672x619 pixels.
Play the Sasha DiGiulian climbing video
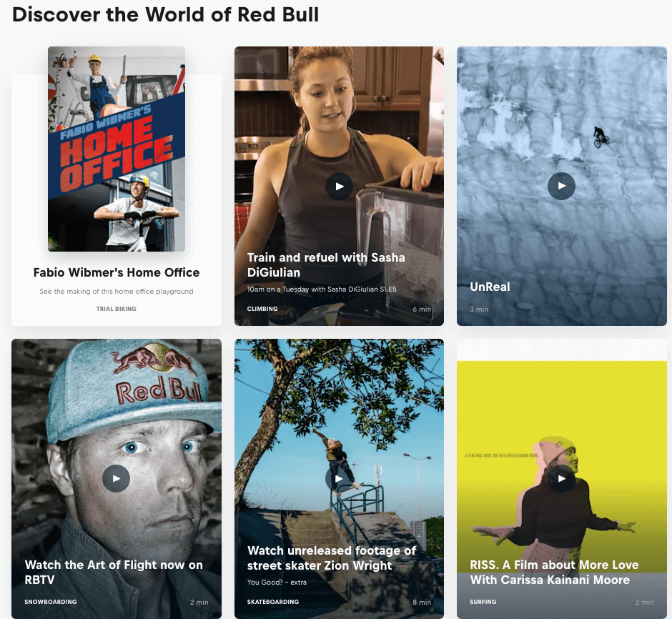(x=339, y=187)
